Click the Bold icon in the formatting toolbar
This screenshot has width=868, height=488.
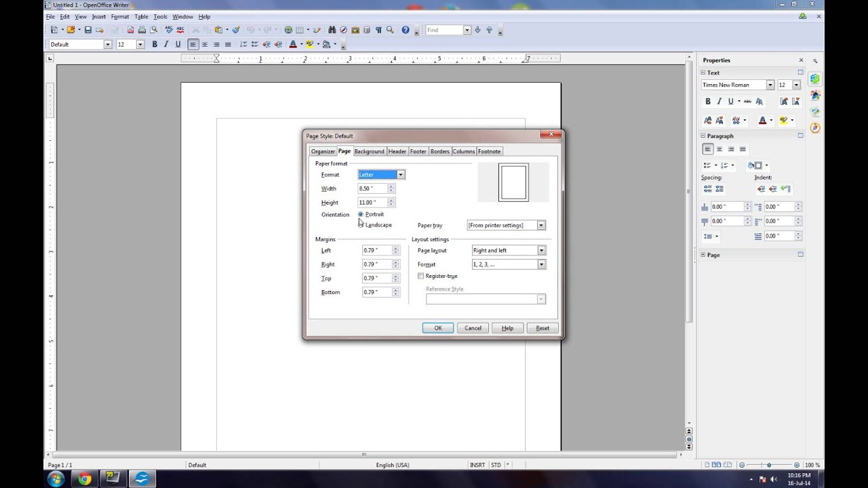point(155,44)
